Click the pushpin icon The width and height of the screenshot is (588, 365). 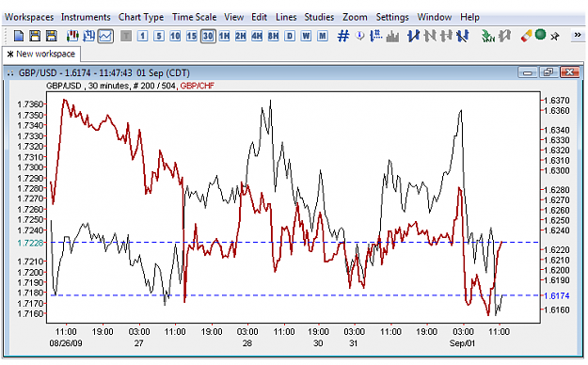pos(555,37)
